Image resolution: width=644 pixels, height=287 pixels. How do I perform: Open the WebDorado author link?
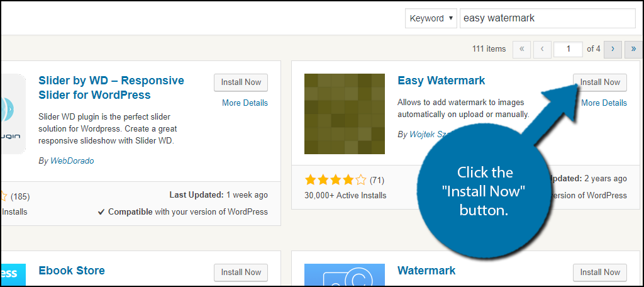click(72, 160)
